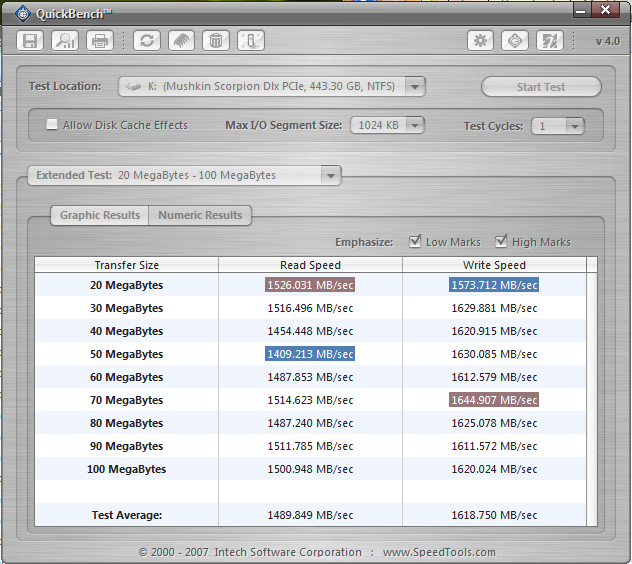Switch to the Numeric Results tab
This screenshot has width=632, height=564.
200,215
